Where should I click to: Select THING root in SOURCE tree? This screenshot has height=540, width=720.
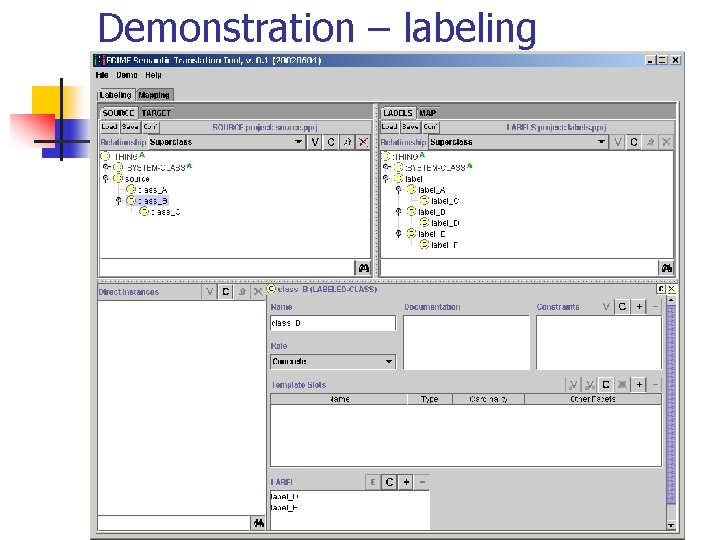click(x=126, y=157)
